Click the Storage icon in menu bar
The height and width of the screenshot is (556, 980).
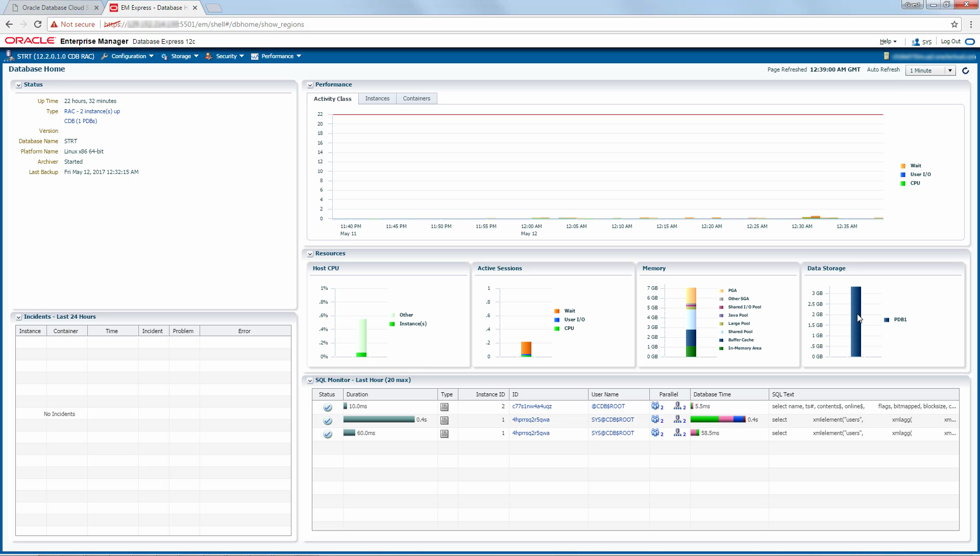164,56
